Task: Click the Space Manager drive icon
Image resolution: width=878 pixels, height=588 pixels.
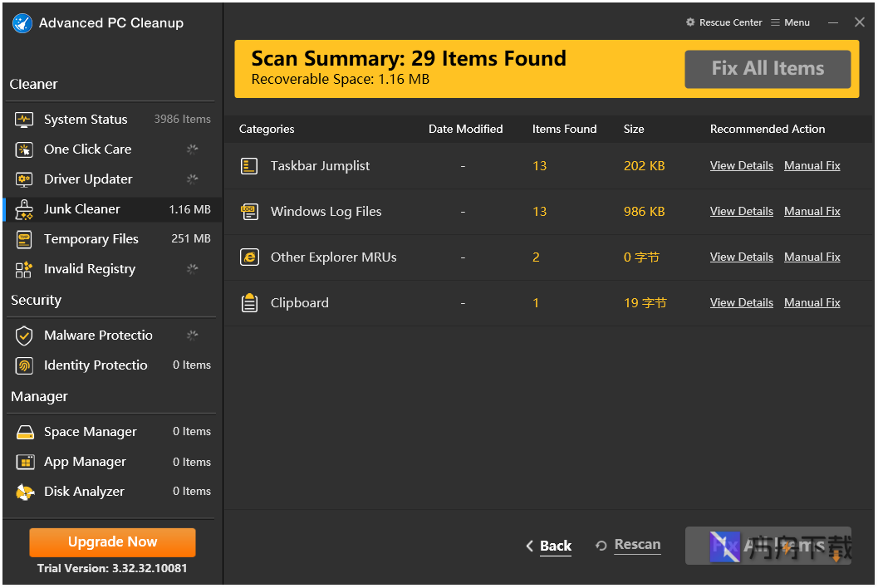Action: (25, 432)
